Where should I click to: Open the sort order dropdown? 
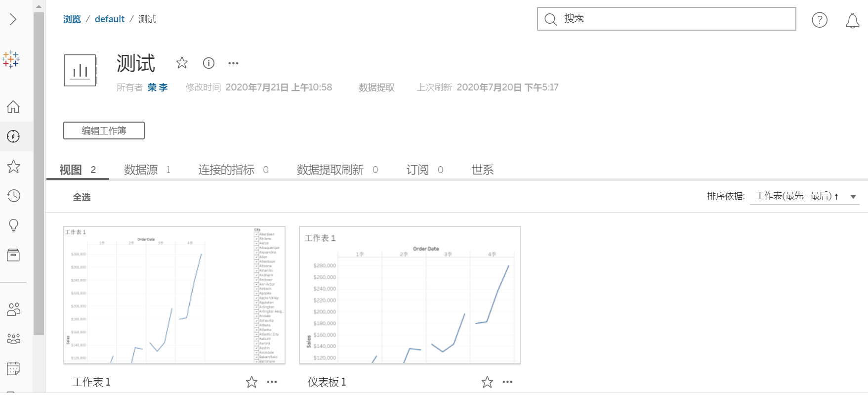pos(805,196)
